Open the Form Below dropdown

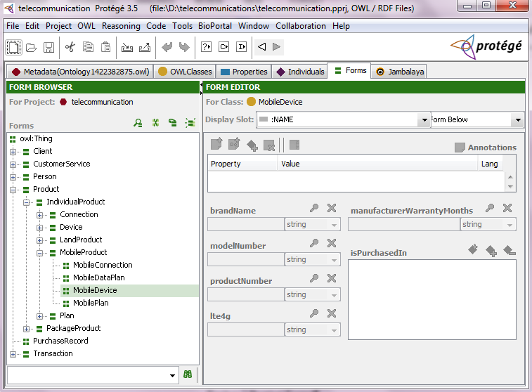518,119
